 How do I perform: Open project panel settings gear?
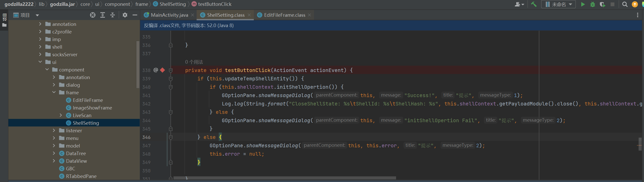(x=125, y=15)
